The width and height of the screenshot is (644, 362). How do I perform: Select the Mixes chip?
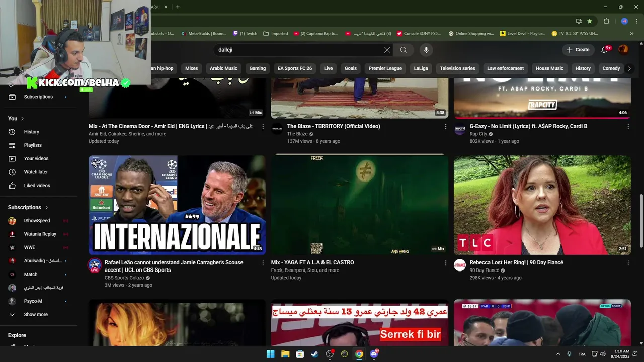coord(191,68)
